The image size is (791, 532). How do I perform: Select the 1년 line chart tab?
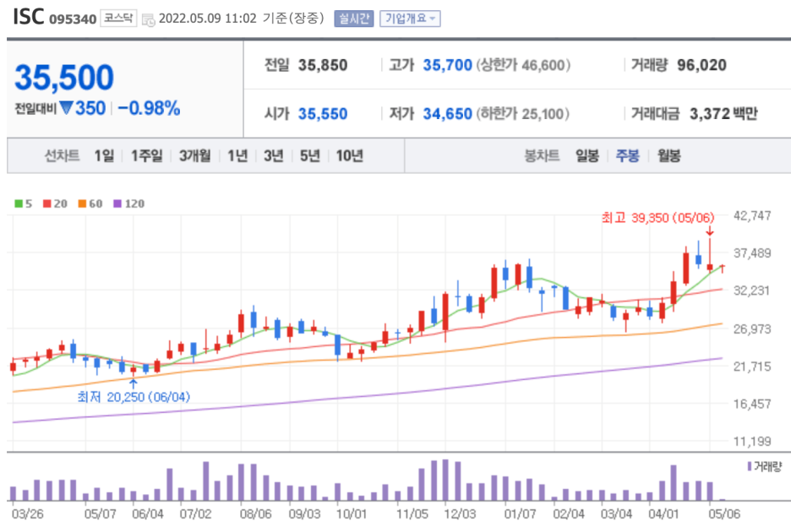[237, 156]
